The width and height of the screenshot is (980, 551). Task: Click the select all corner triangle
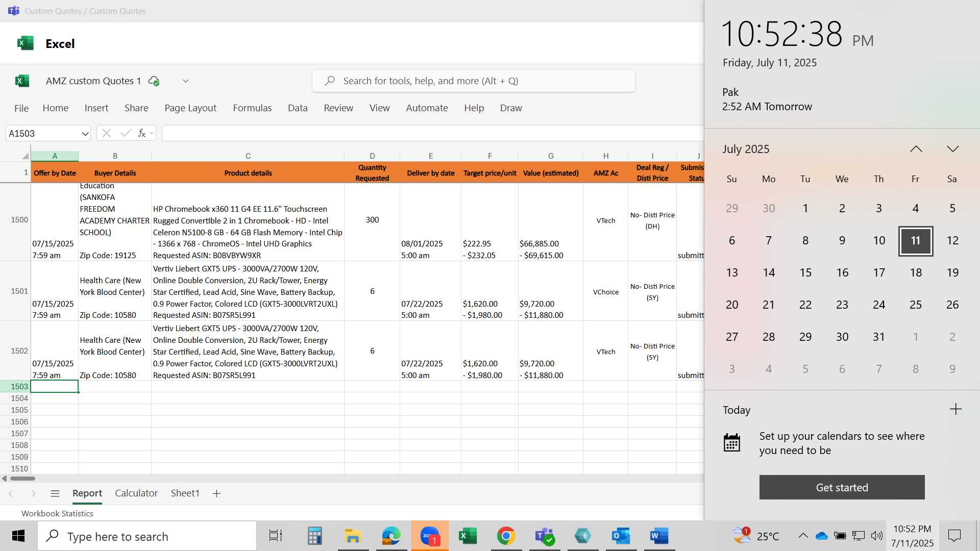tap(25, 156)
